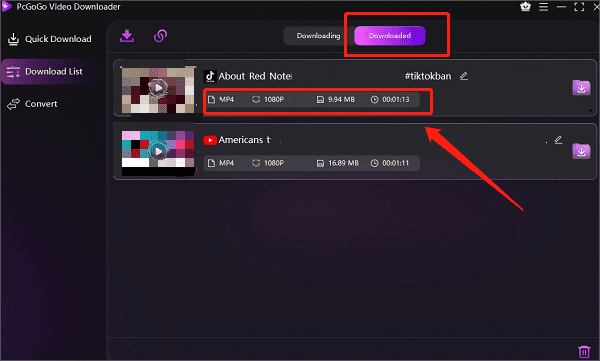This screenshot has width=600, height=361.
Task: Switch to the Downloading tab
Action: [318, 36]
